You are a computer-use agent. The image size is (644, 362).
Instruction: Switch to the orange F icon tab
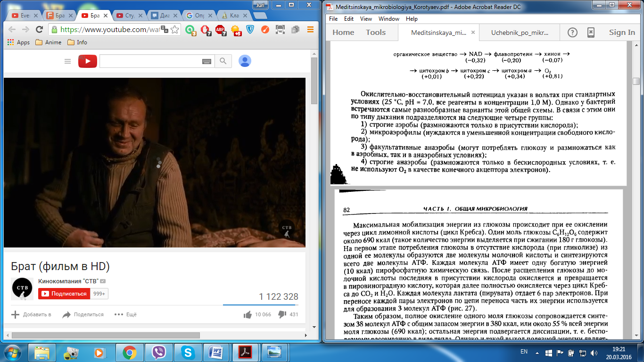pyautogui.click(x=58, y=15)
